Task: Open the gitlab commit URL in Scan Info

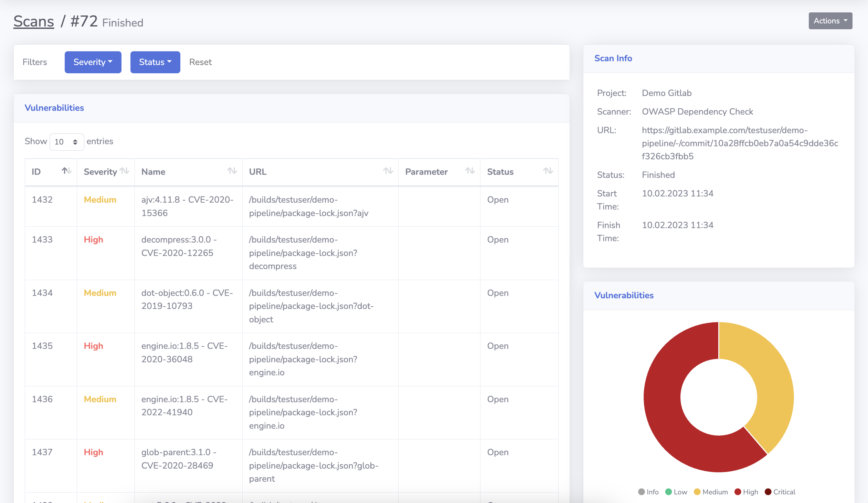Action: [x=740, y=143]
